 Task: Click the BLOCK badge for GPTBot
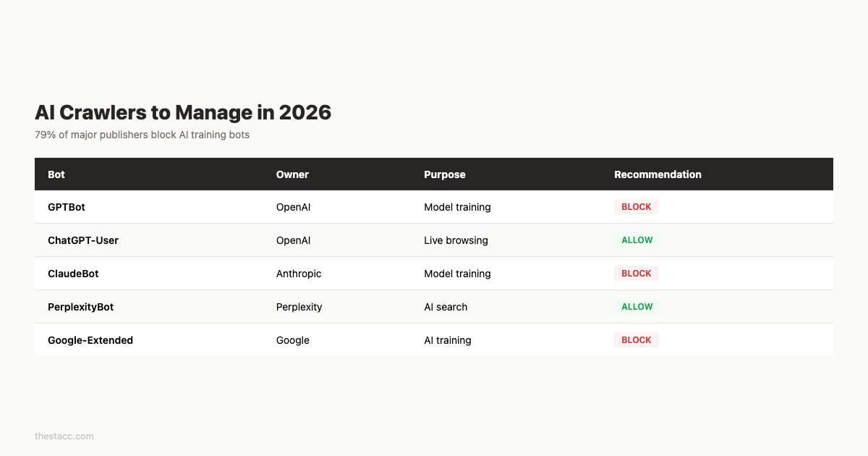click(637, 206)
